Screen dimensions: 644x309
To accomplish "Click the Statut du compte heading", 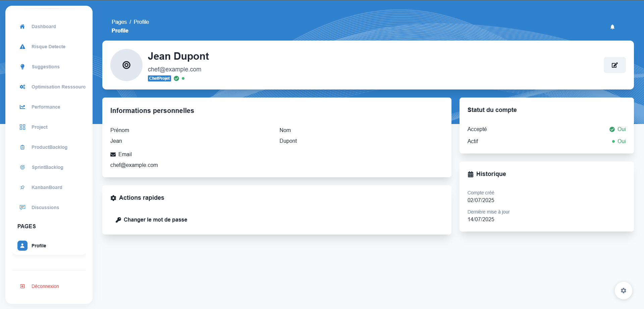I will tap(492, 110).
